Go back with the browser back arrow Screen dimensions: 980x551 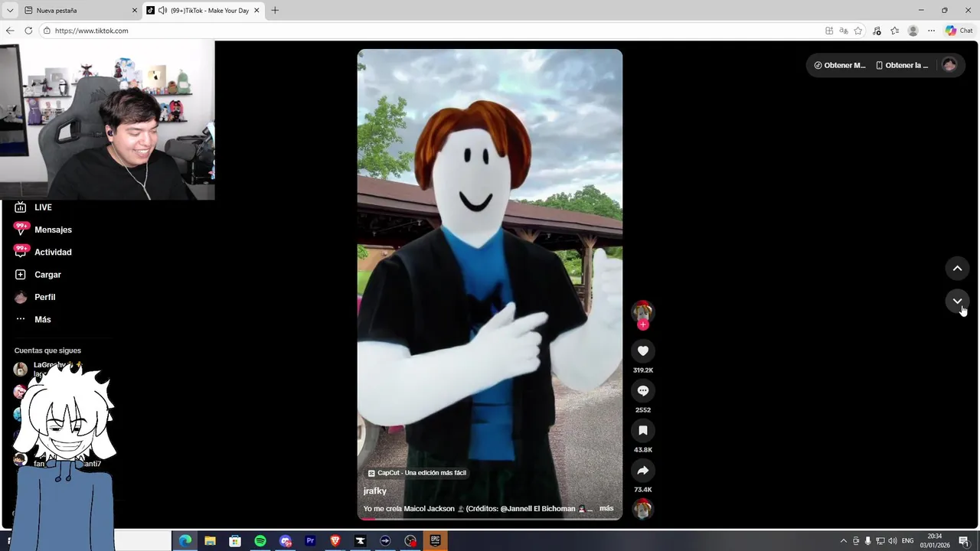[x=10, y=31]
